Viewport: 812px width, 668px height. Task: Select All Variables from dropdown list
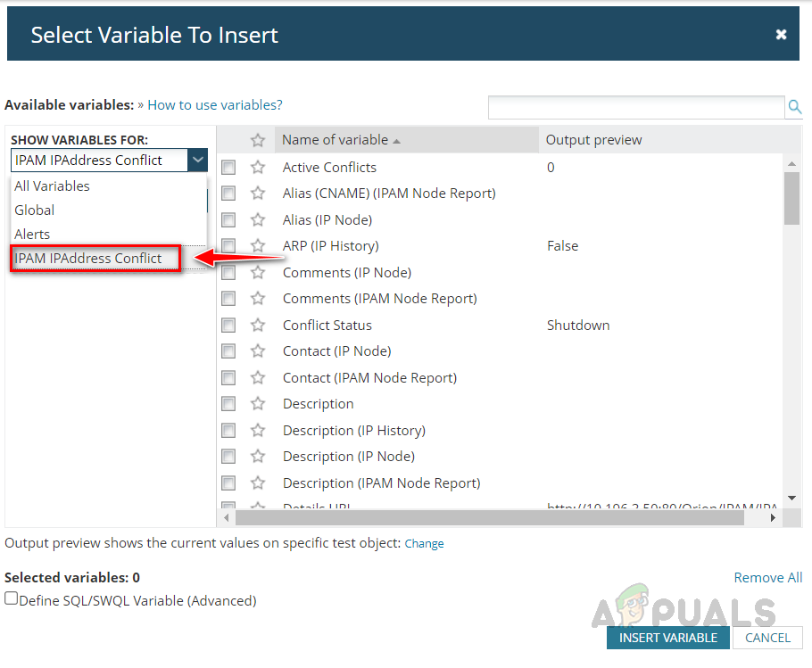tap(109, 186)
